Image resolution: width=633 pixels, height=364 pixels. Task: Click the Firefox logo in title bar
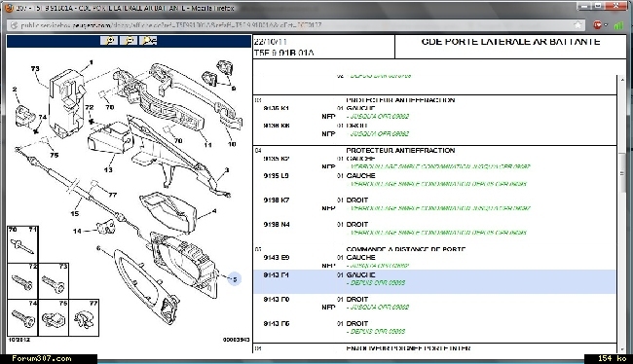[8, 8]
